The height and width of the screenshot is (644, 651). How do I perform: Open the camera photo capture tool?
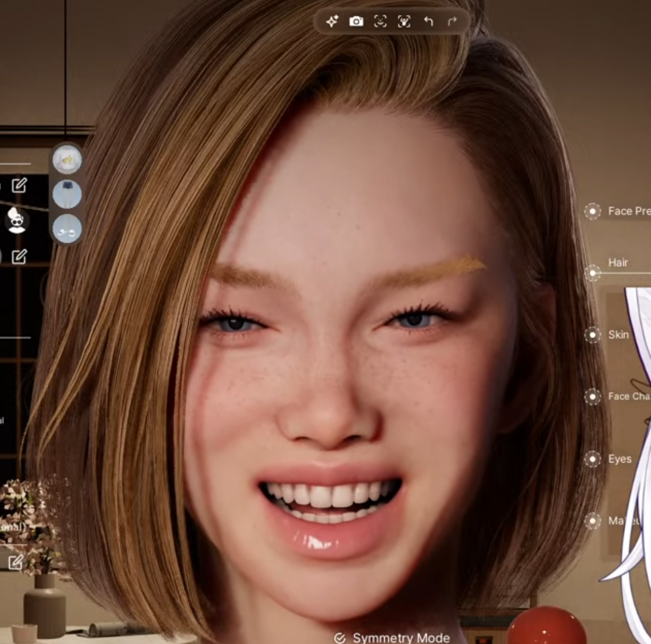click(x=356, y=21)
